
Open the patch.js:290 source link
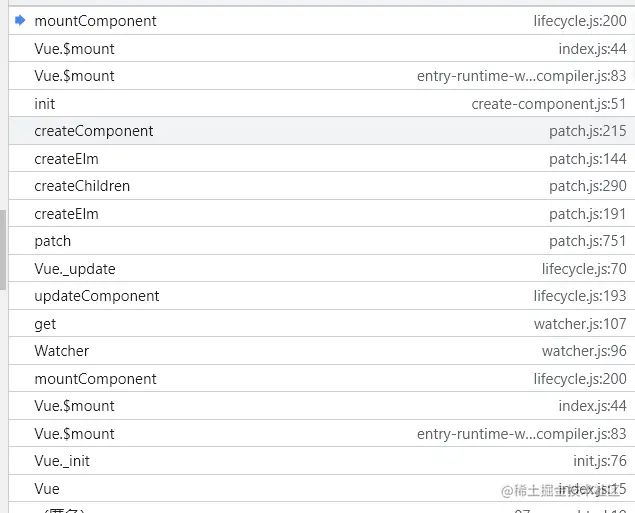tap(588, 186)
